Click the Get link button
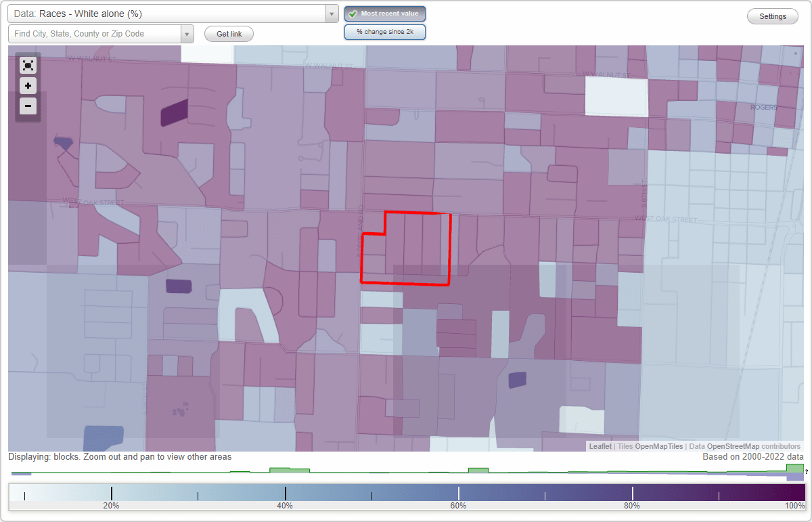812x522 pixels. pos(229,34)
